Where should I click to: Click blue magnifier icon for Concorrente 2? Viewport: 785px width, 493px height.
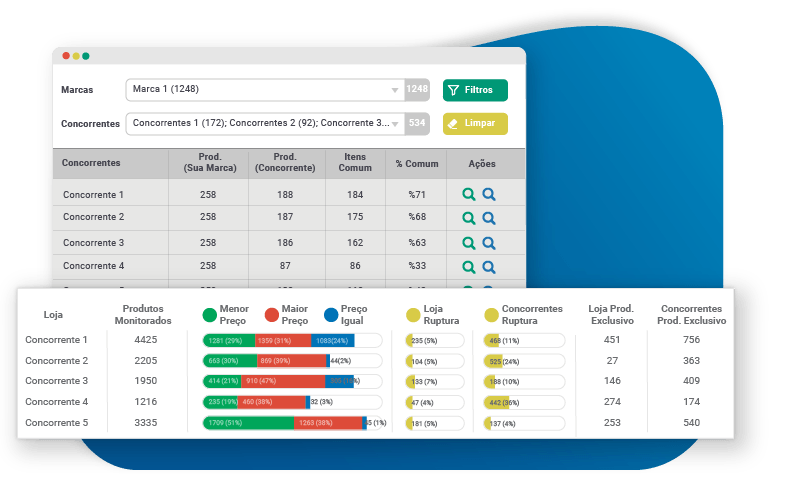coord(489,217)
